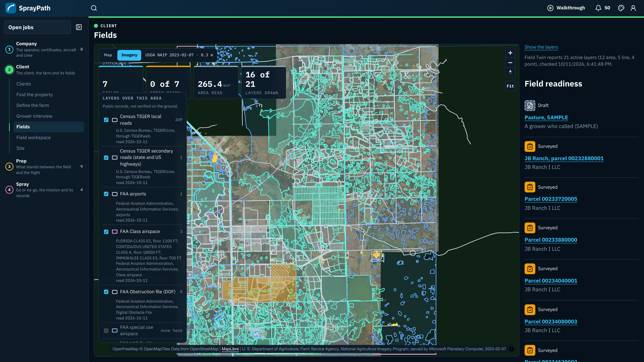Viewport: 644px width, 362px height.
Task: Click FAA special use airspace blue swatch
Action: [115, 331]
